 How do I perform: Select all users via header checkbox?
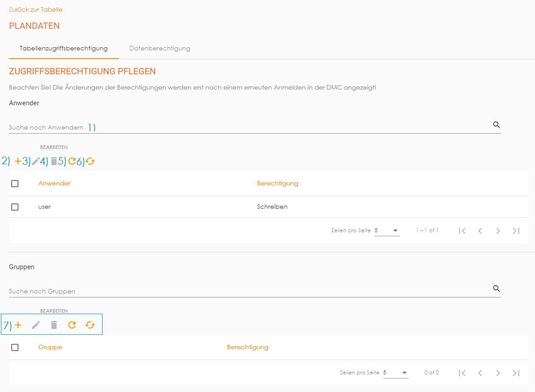pos(15,184)
